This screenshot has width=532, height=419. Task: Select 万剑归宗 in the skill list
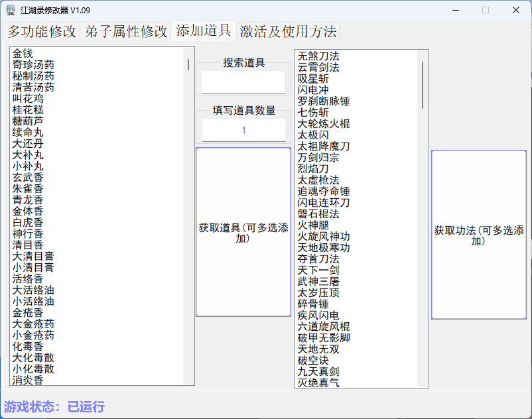pos(318,157)
